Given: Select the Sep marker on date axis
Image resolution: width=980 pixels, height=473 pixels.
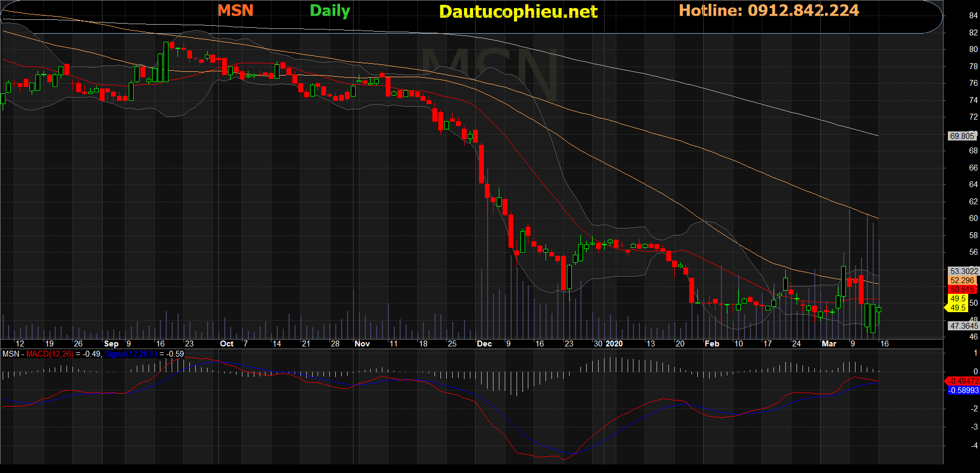Looking at the screenshot, I should click(111, 344).
